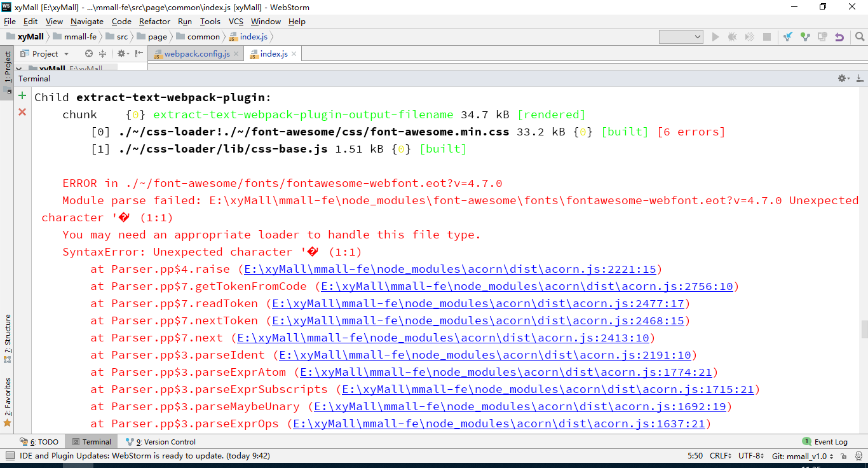Screen dimensions: 868x468
Task: Open acorn.js:2221:15 link in stack trace
Action: (450, 269)
